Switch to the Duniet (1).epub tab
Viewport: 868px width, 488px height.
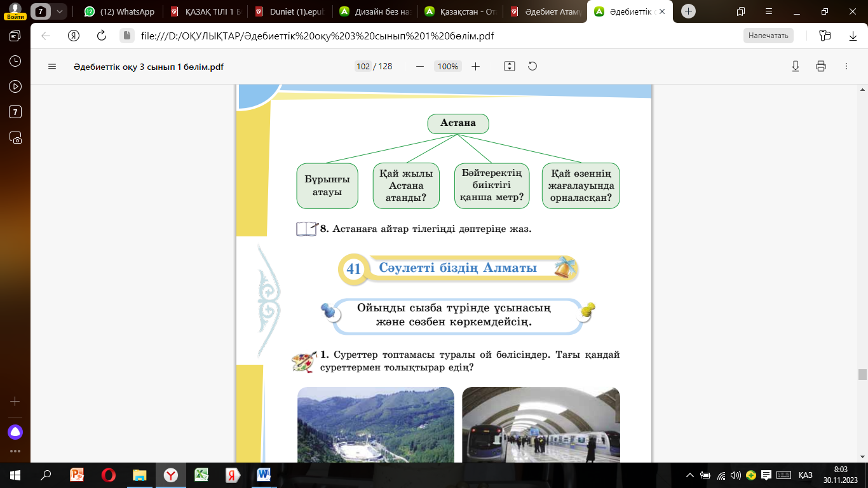click(x=290, y=11)
